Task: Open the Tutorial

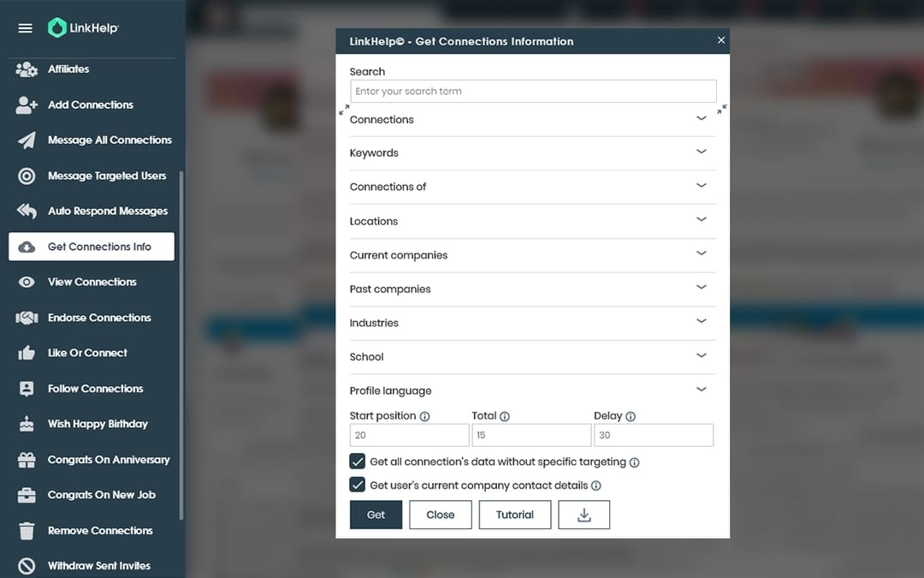Action: 515,515
